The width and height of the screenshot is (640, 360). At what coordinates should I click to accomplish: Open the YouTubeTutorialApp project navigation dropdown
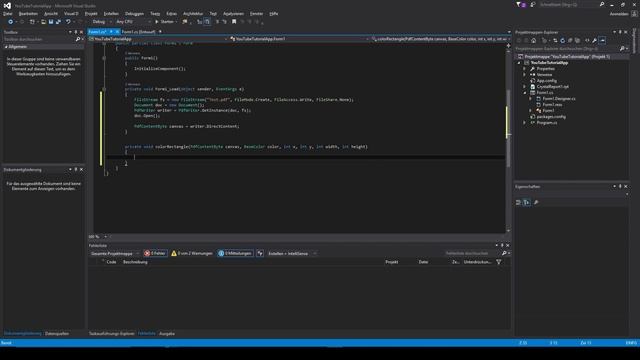(158, 39)
